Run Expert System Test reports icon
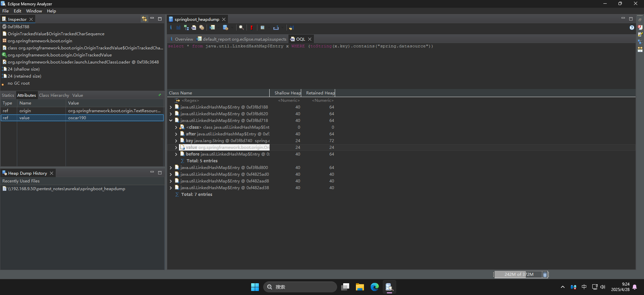Image resolution: width=644 pixels, height=295 pixels. tap(212, 28)
